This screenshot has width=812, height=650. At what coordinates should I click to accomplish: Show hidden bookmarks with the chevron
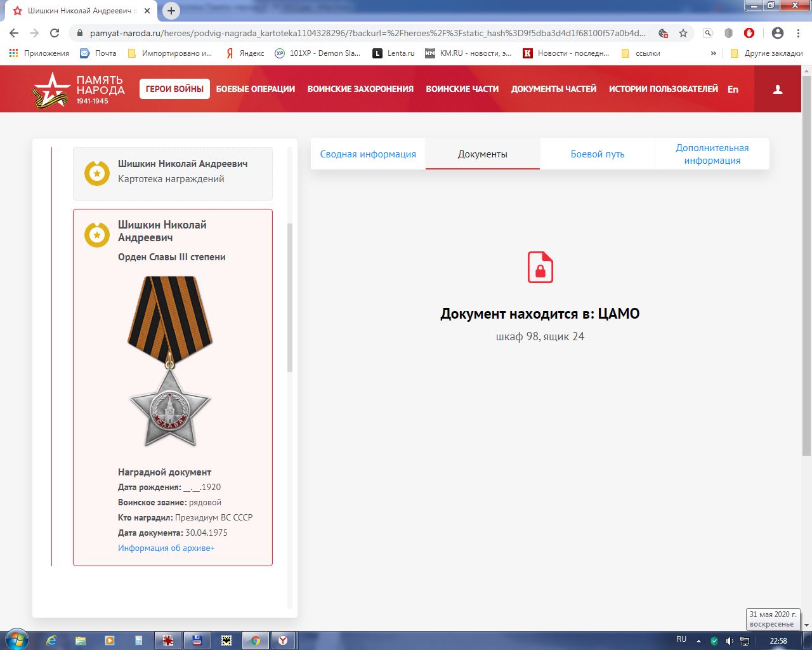(x=714, y=53)
